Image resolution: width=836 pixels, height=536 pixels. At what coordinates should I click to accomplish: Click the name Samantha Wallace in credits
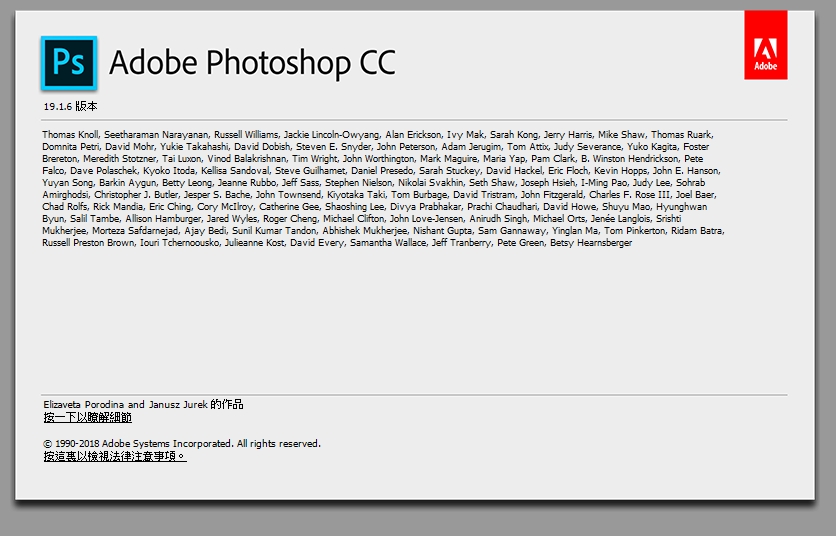(388, 243)
